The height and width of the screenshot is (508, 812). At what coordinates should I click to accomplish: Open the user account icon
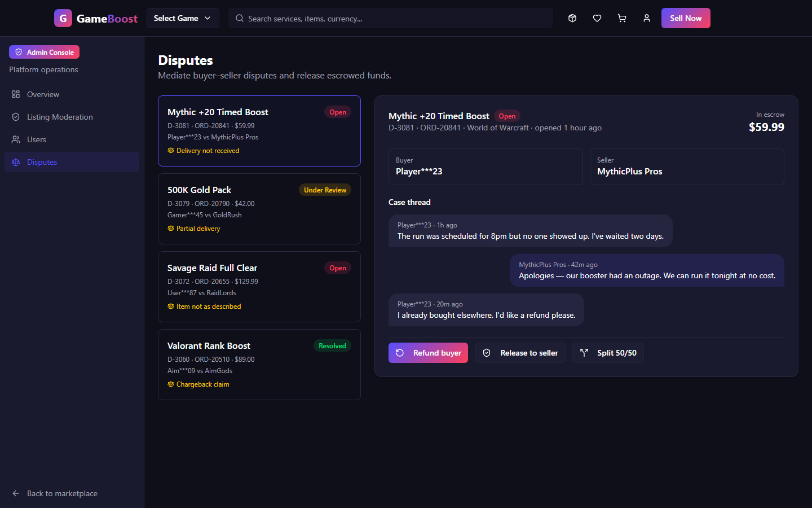coord(647,18)
